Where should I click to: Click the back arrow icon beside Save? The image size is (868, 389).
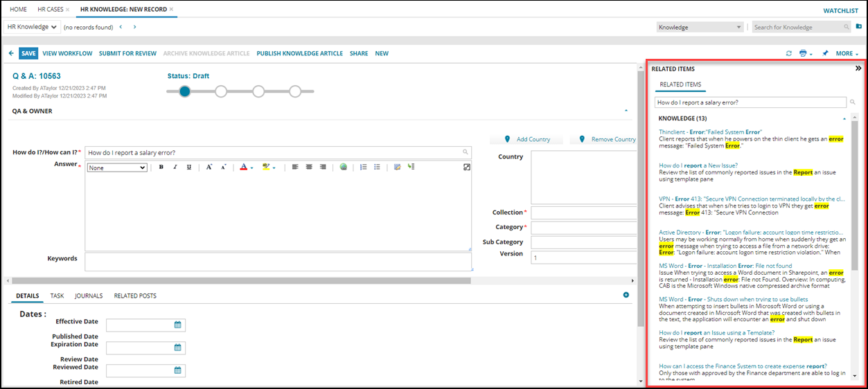pyautogui.click(x=11, y=53)
